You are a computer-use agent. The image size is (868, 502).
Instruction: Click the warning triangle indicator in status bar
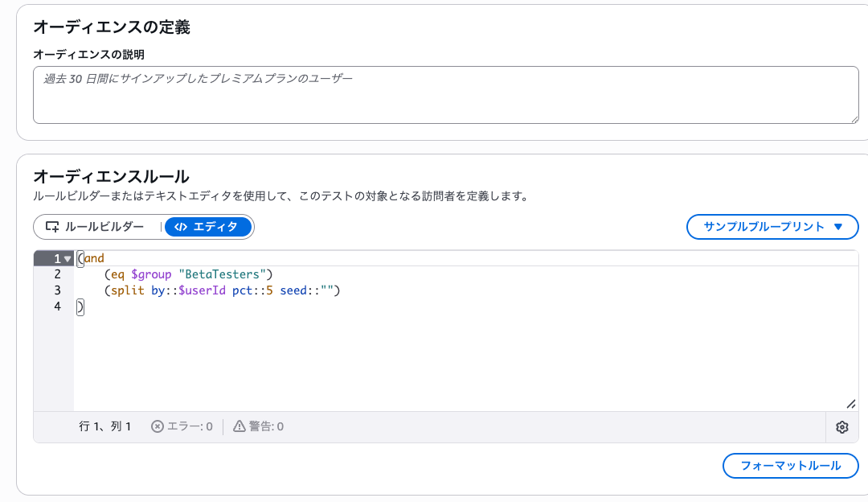pyautogui.click(x=259, y=426)
